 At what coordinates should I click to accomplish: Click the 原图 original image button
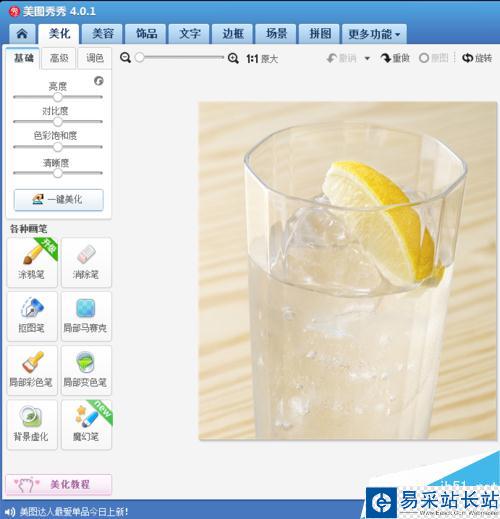434,58
